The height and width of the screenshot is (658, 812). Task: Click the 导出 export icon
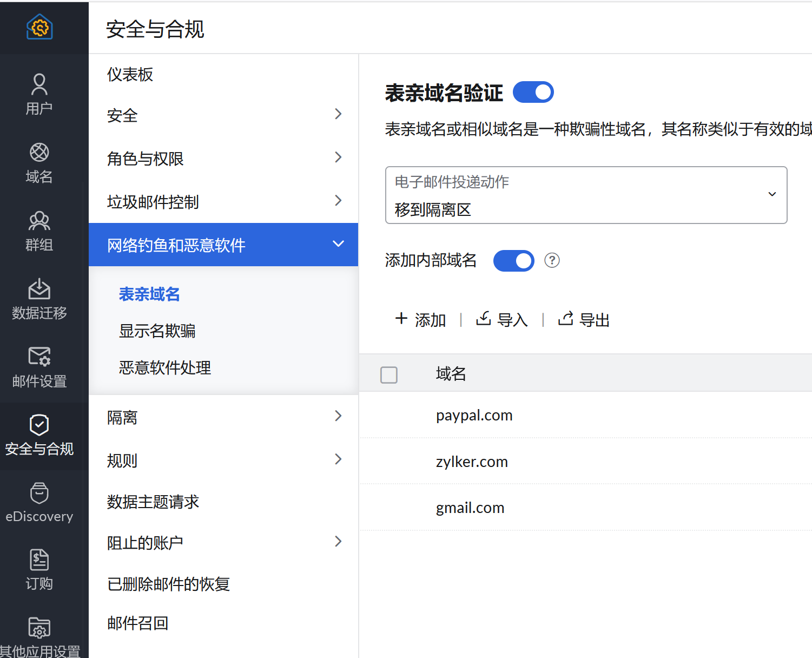pos(566,318)
